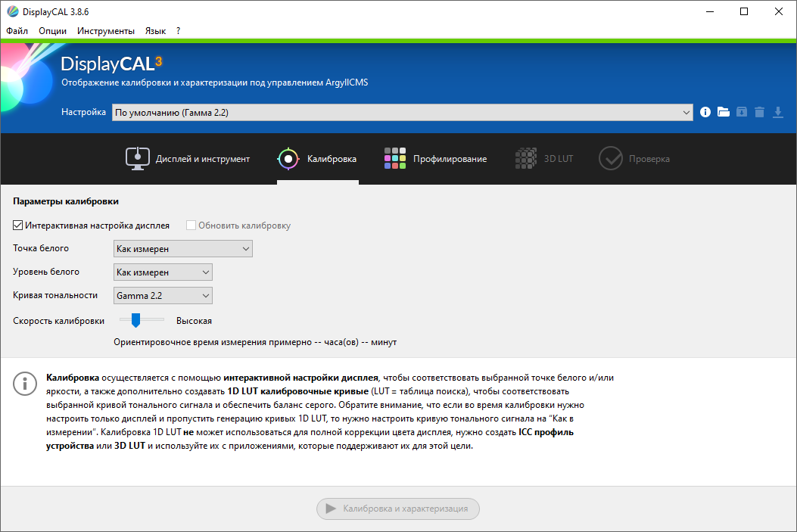Click the Ориентировочное время измерения text
The width and height of the screenshot is (797, 532).
(255, 343)
